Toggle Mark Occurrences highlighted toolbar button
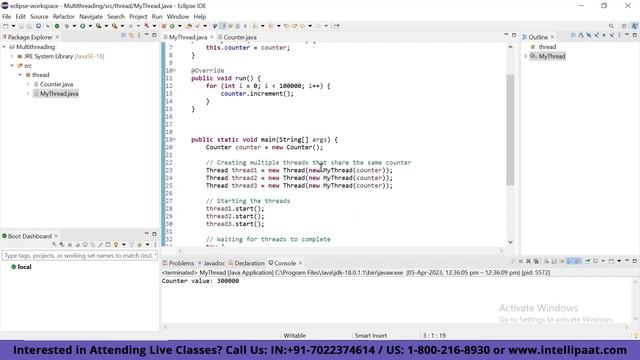Image resolution: width=640 pixels, height=360 pixels. coord(222,26)
